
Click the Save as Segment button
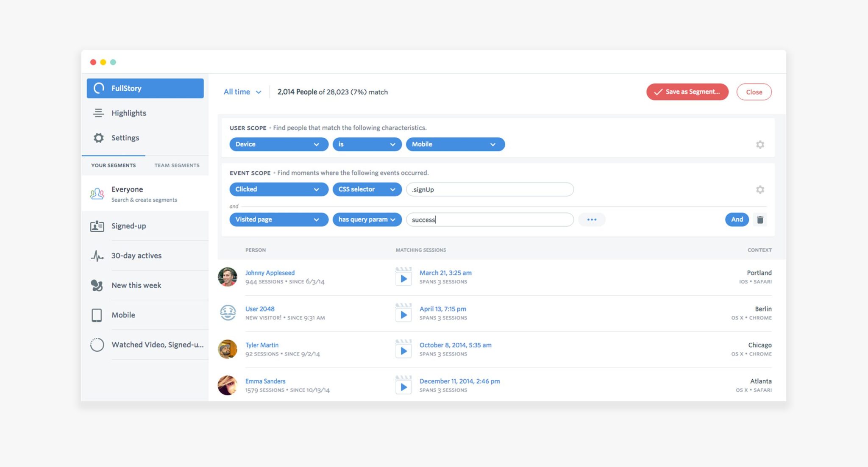pos(687,92)
